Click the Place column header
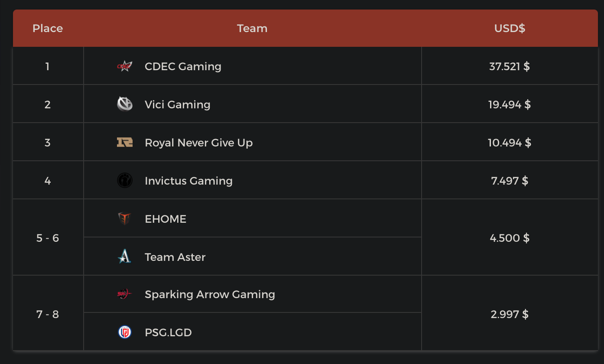Viewport: 604px width, 364px height. tap(48, 28)
